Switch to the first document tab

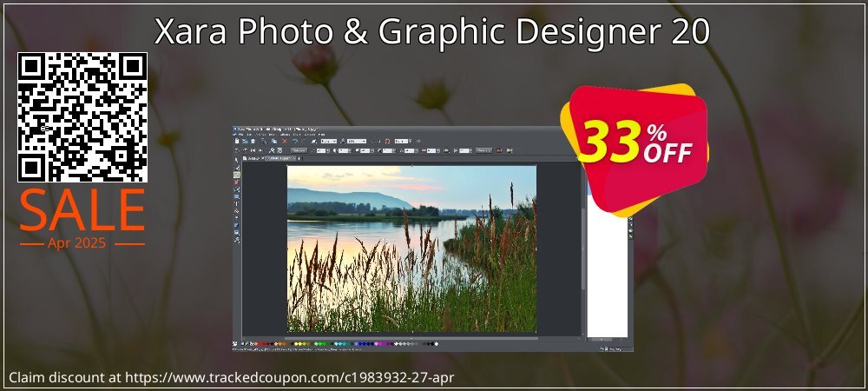(253, 158)
